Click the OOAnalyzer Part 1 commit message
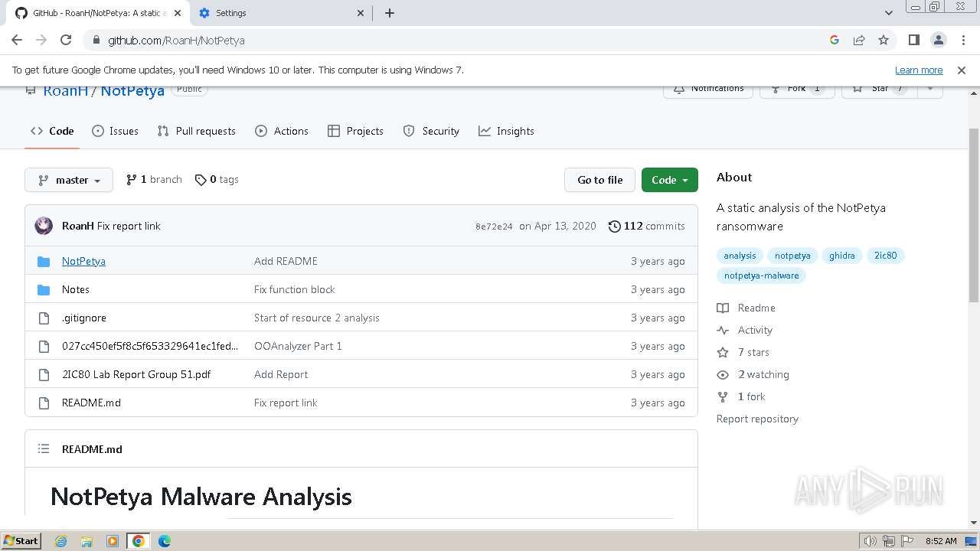 click(x=298, y=346)
